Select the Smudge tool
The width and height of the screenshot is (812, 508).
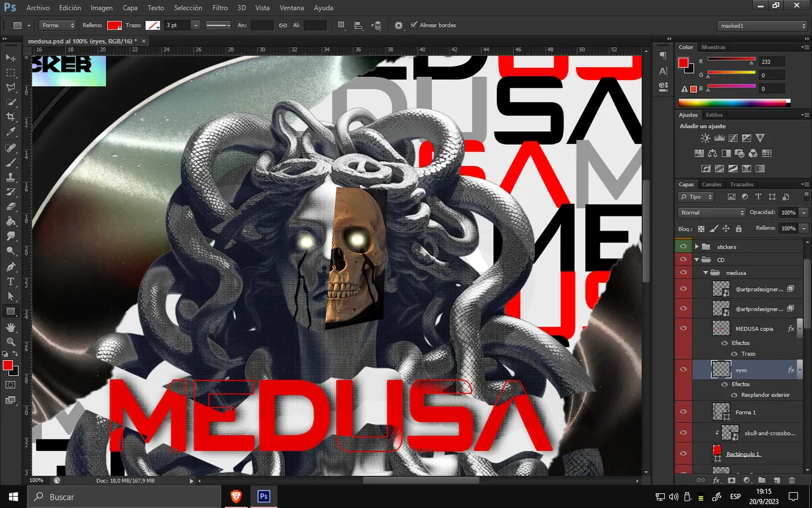tap(11, 236)
